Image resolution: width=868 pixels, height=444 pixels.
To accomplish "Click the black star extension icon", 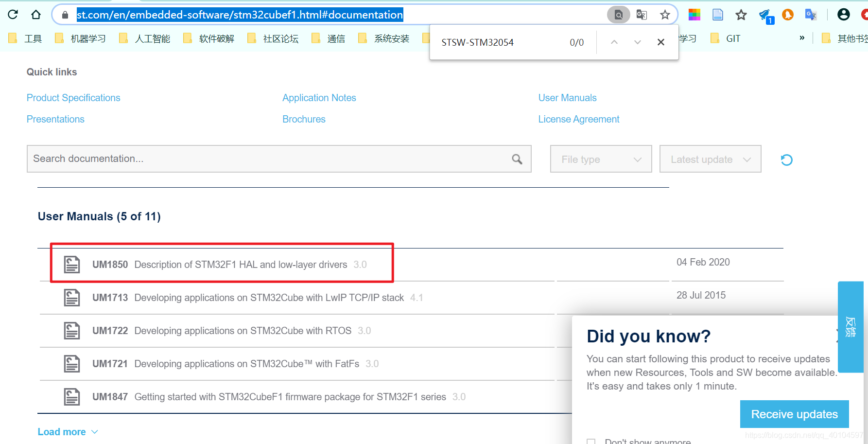I will (x=741, y=15).
